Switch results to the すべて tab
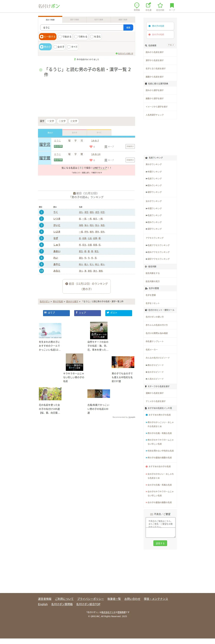215x644 pixels. point(99,133)
